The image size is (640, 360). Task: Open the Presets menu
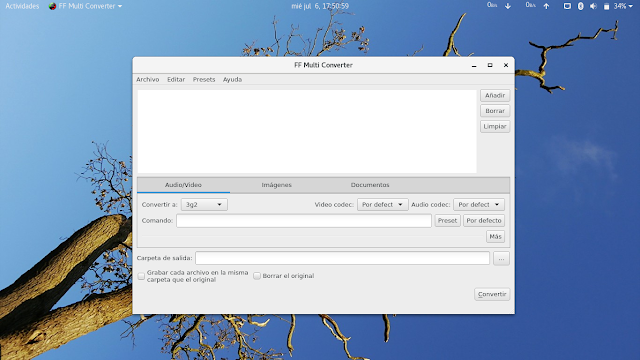204,80
